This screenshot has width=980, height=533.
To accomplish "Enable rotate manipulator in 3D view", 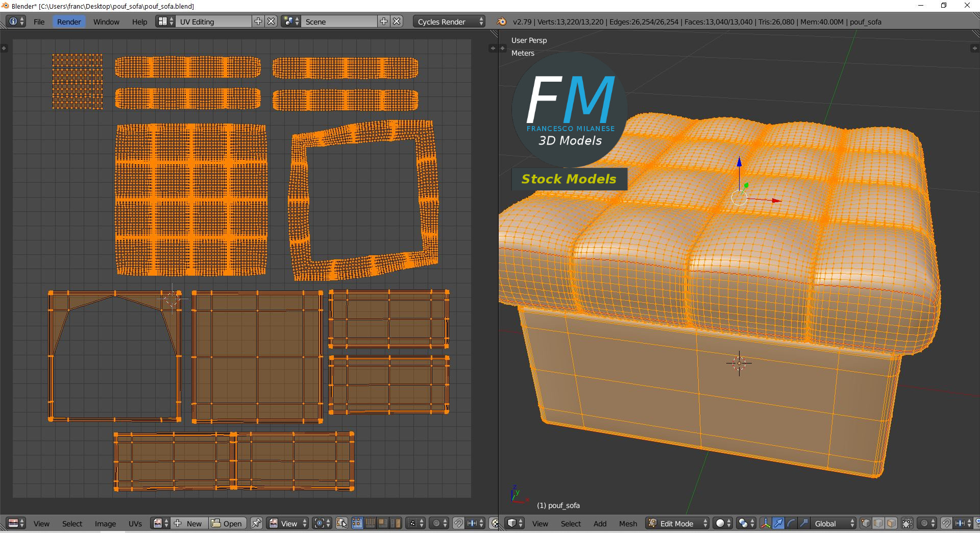I will (x=791, y=523).
